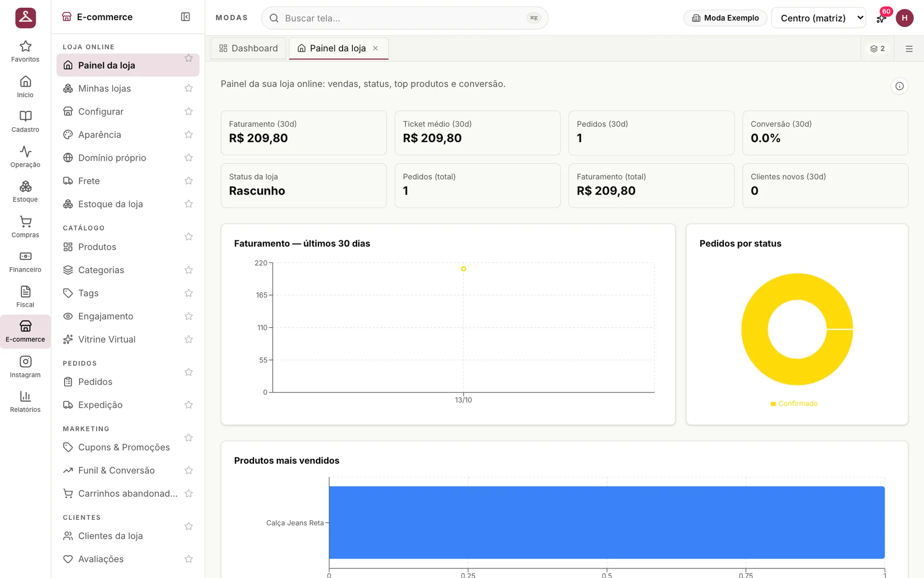Open the Compras module
Image resolution: width=924 pixels, height=578 pixels.
pyautogui.click(x=25, y=227)
